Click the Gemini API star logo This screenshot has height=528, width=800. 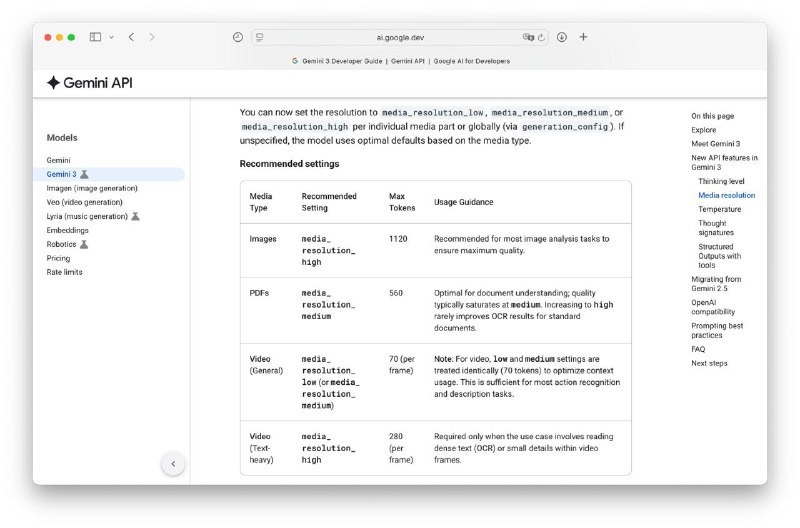54,83
